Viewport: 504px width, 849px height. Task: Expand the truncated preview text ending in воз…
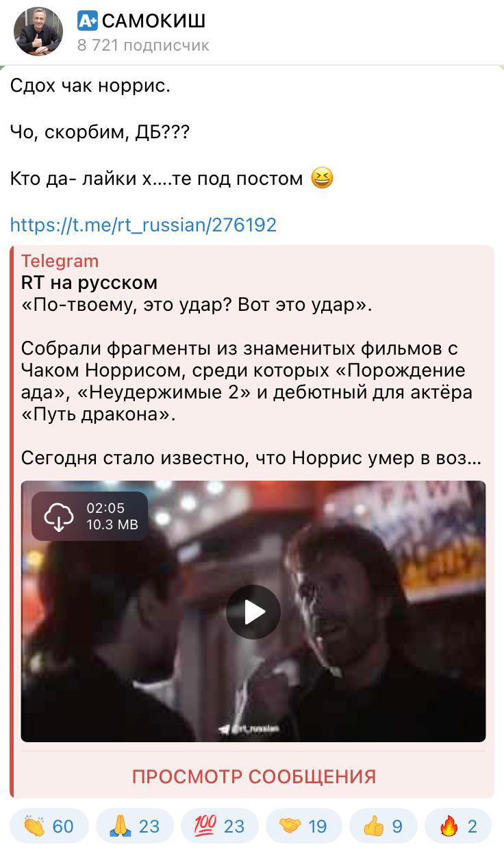point(251,458)
